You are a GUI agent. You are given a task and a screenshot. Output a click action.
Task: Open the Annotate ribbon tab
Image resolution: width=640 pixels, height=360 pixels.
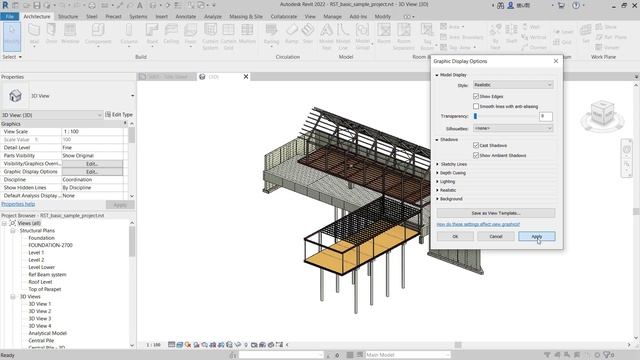coord(186,16)
